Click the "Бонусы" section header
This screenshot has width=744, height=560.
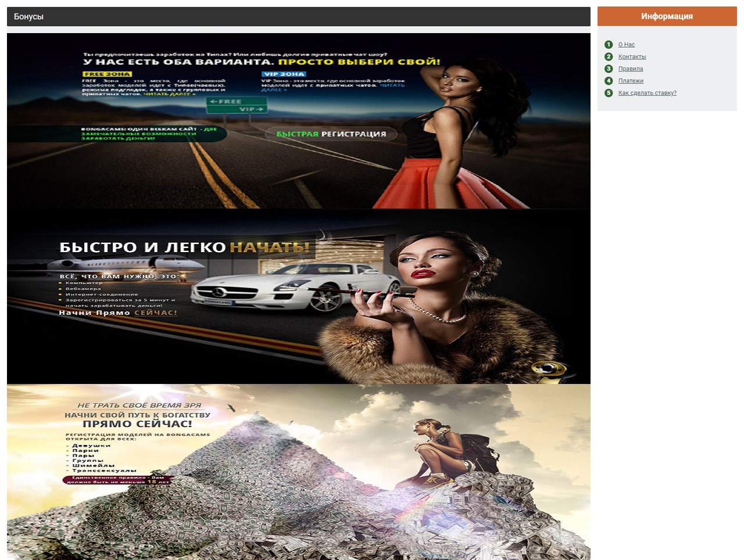[x=298, y=16]
